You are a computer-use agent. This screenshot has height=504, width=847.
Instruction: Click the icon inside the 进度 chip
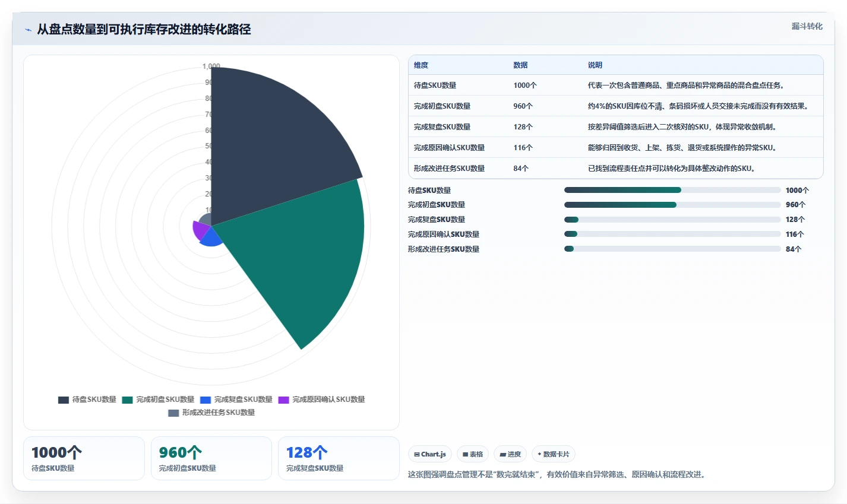point(502,454)
